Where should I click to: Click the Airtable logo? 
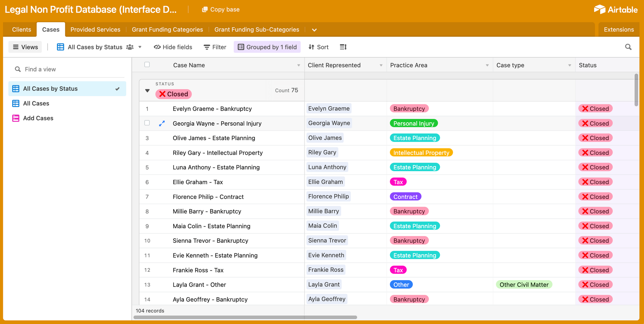coord(616,10)
